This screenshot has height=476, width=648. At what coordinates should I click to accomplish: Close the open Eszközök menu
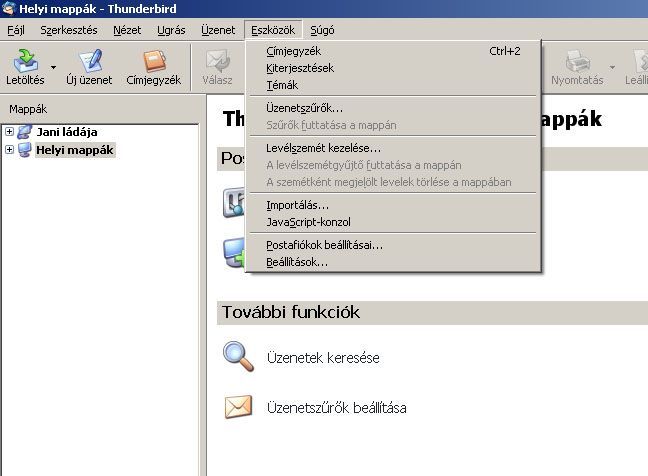coord(273,30)
